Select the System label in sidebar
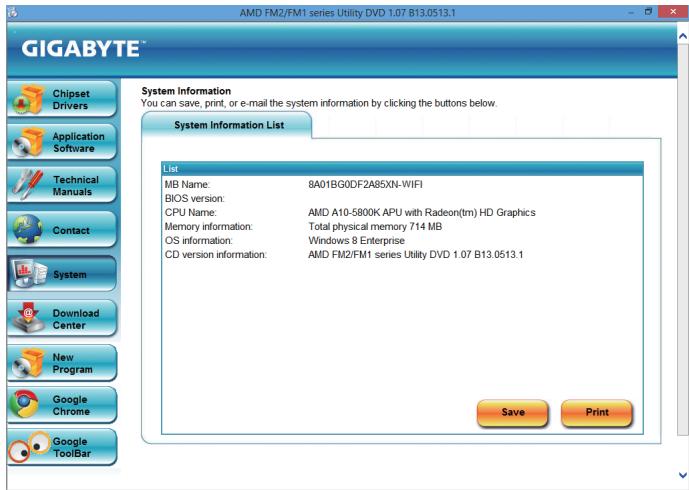 pos(69,275)
